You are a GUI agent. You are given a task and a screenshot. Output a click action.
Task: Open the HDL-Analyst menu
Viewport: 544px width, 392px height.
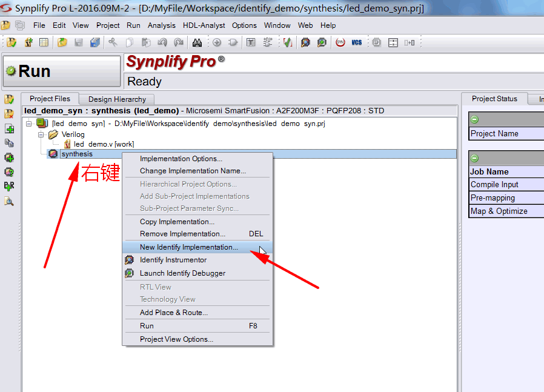pos(204,25)
